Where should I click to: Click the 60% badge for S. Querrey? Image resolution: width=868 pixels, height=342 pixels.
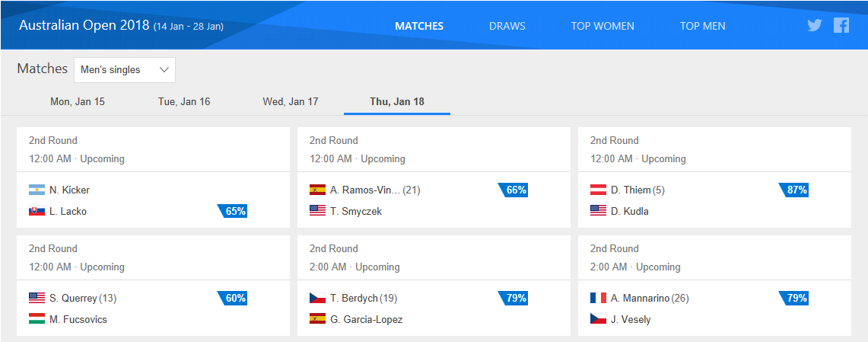click(x=234, y=298)
